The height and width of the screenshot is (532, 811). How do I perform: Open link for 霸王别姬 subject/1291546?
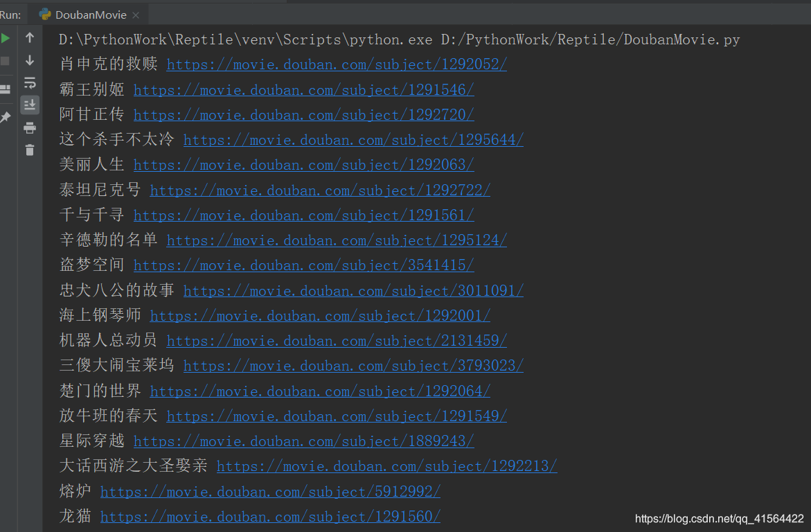pos(303,90)
